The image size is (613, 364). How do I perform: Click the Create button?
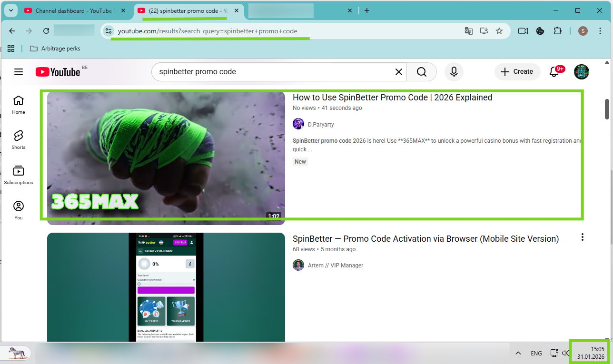(x=517, y=72)
